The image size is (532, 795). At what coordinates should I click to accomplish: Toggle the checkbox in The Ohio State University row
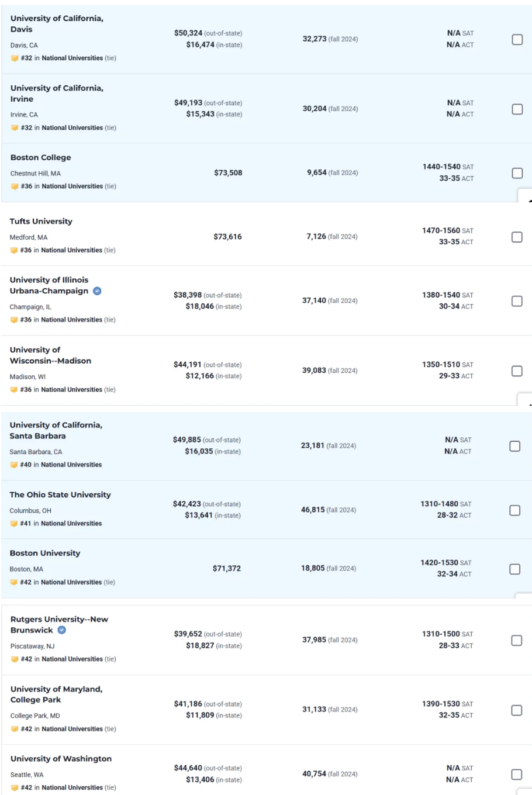(515, 510)
